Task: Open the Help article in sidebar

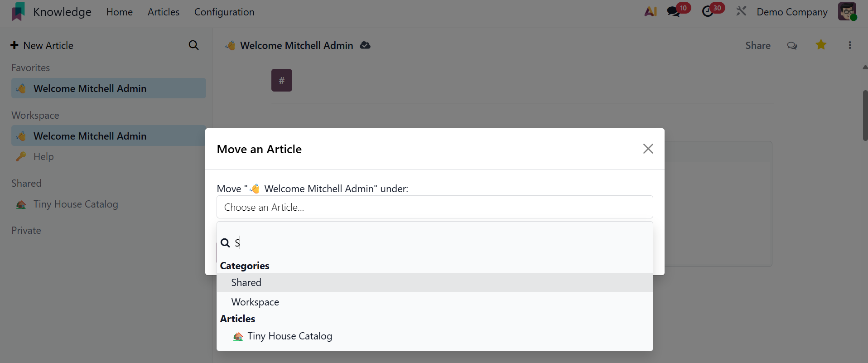Action: pyautogui.click(x=43, y=157)
